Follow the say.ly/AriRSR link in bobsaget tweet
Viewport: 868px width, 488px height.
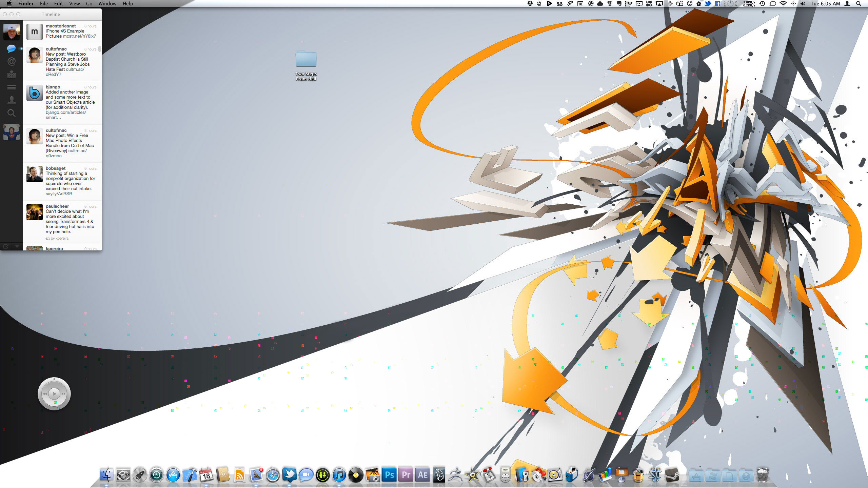[59, 194]
